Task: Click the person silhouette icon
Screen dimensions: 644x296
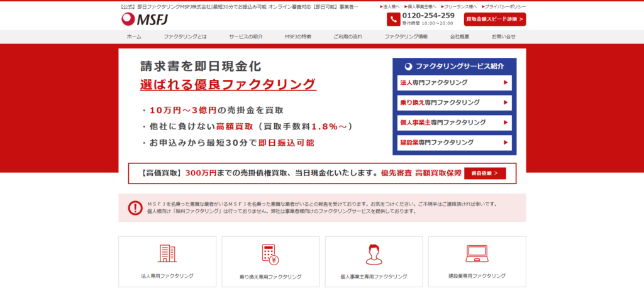Action: (x=374, y=253)
